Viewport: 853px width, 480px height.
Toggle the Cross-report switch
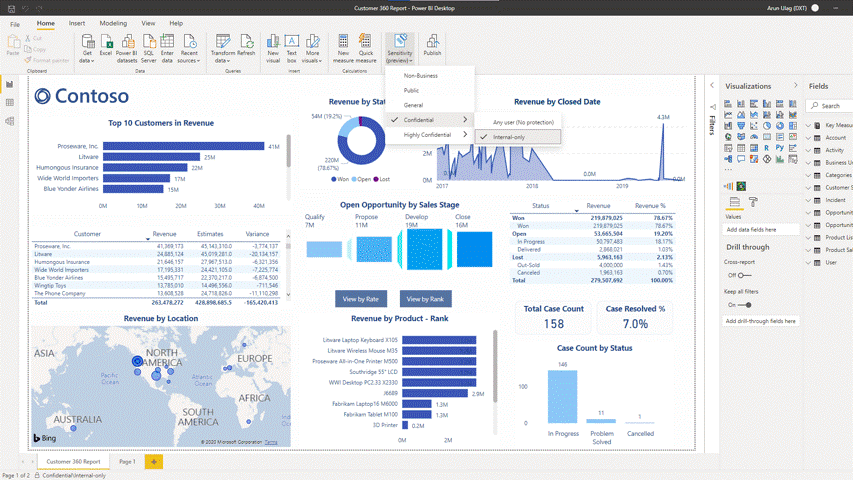pos(744,275)
